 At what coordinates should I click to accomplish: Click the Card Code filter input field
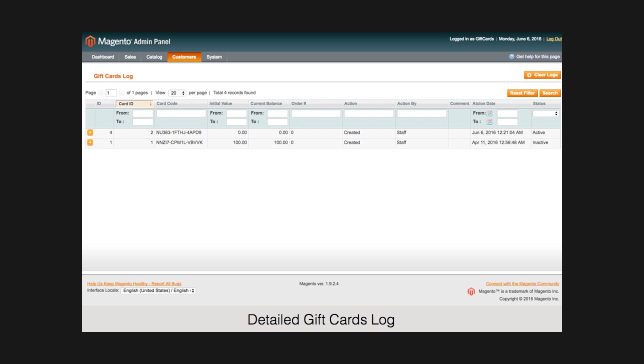click(x=181, y=113)
